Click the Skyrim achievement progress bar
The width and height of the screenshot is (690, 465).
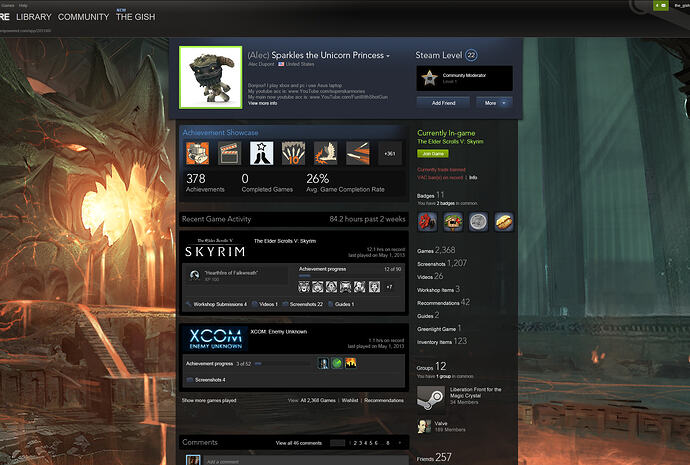click(350, 276)
